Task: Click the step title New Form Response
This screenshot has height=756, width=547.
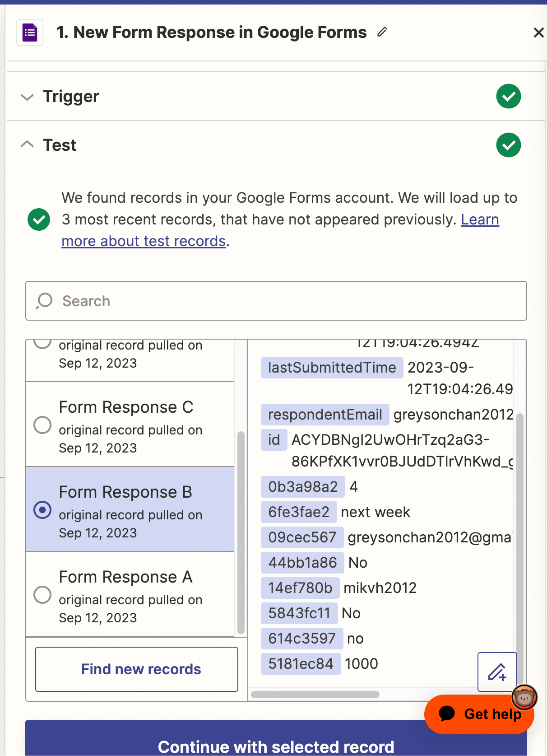Action: 212,33
